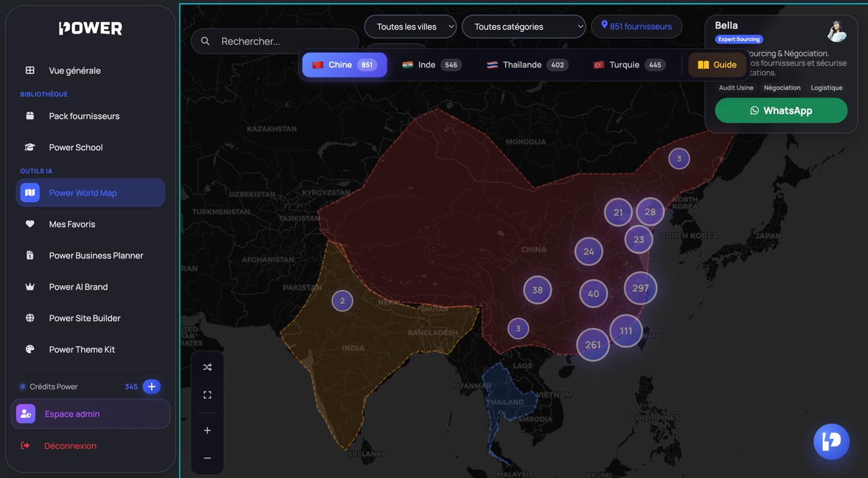Click the 261 supplier cluster marker
The image size is (868, 478).
(593, 345)
